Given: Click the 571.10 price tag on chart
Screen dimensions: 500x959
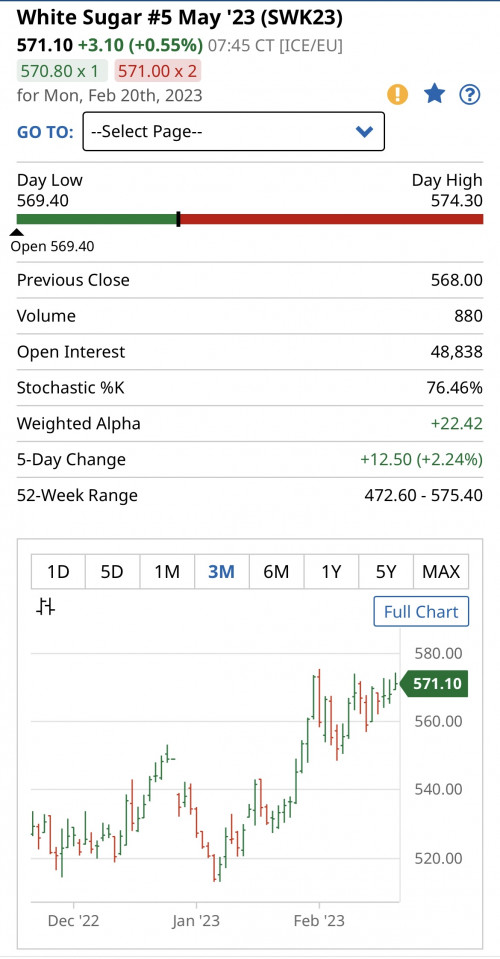Looking at the screenshot, I should click(x=434, y=684).
